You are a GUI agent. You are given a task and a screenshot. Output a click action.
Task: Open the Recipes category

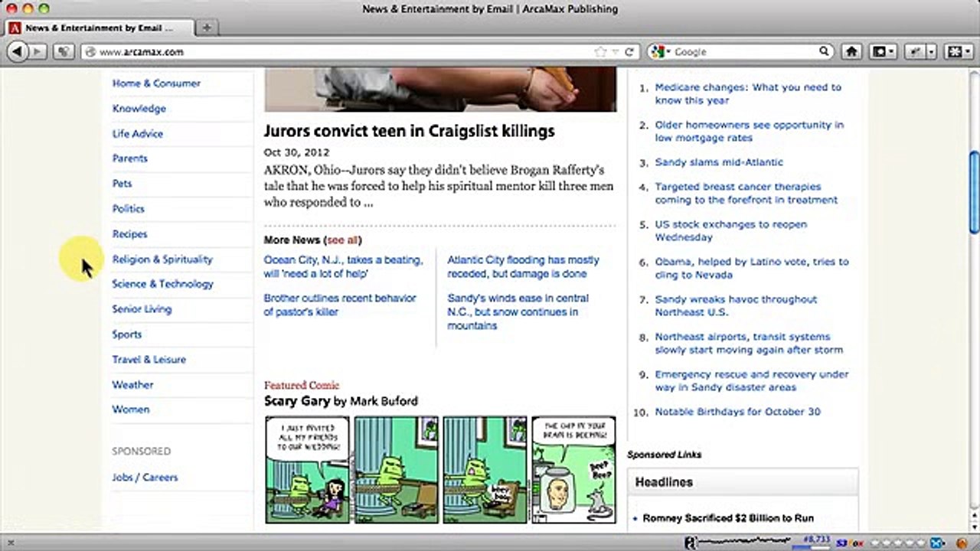click(x=130, y=234)
